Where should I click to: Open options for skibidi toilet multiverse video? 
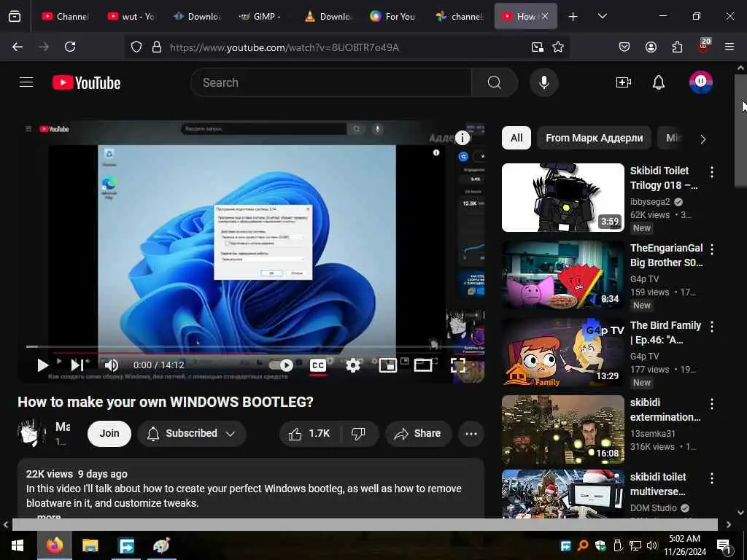click(x=712, y=478)
